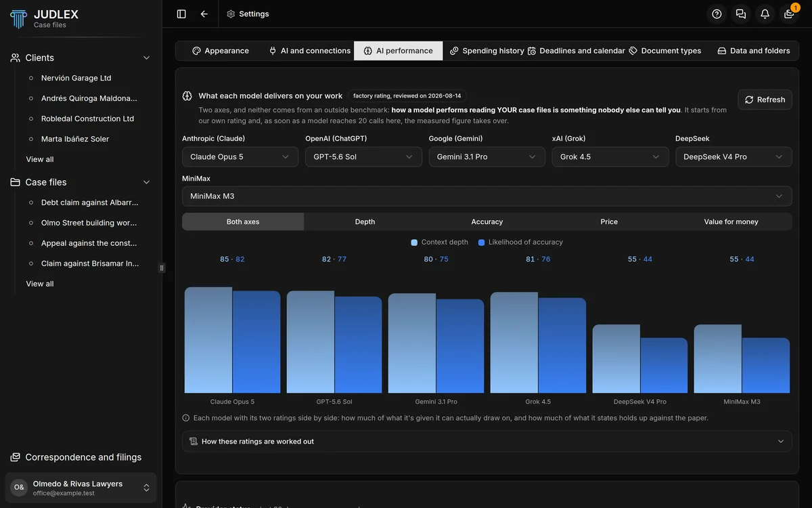
Task: Open the AI and connections tab
Action: coord(309,51)
